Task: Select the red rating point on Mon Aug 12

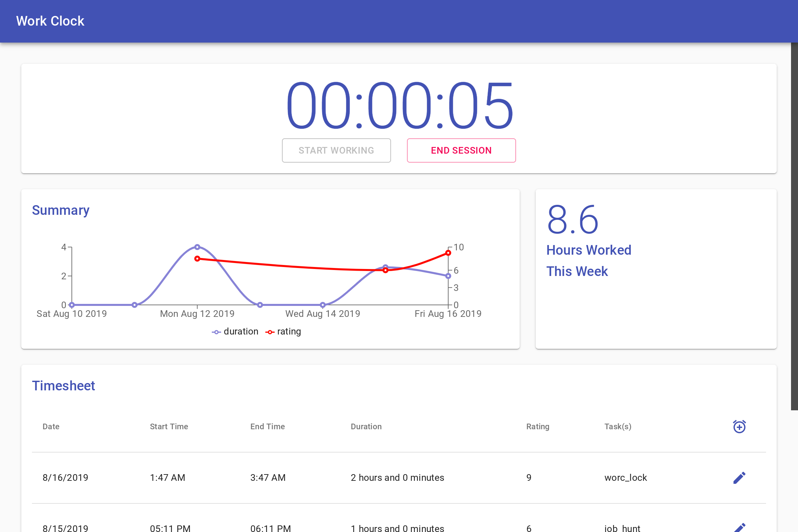Action: coord(197,259)
